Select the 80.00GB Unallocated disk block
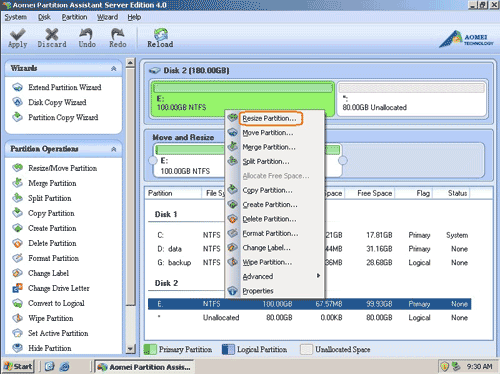500x374 pixels. click(x=411, y=99)
